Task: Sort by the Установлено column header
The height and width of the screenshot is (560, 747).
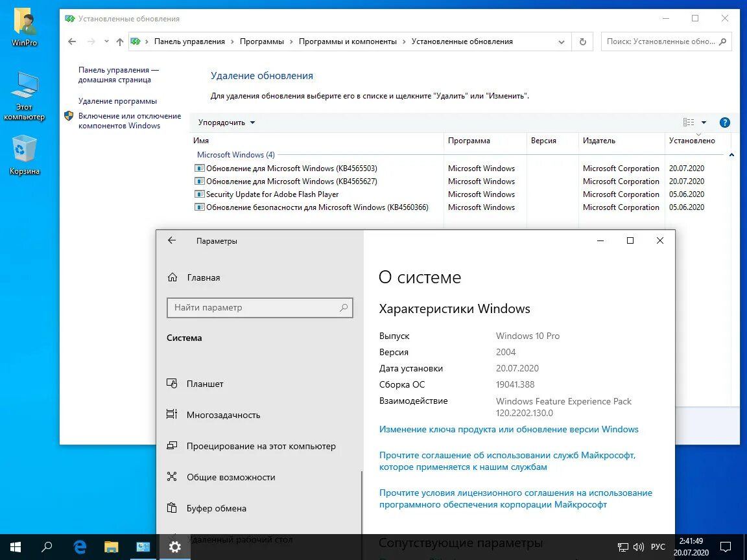Action: 698,141
